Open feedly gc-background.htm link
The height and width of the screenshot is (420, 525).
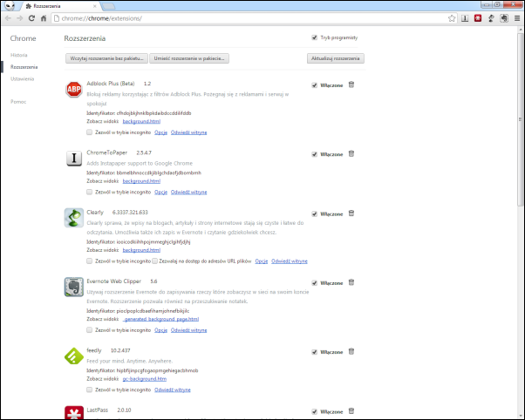[x=144, y=378]
